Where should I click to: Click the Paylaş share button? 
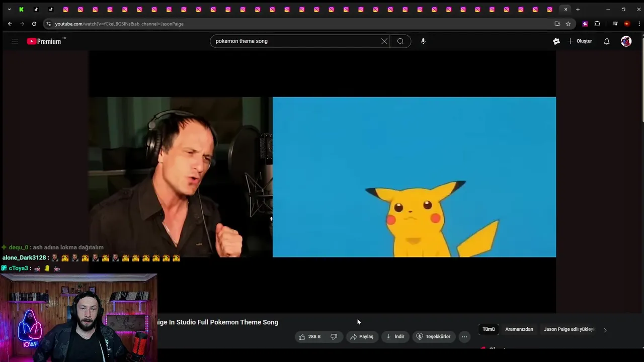click(x=362, y=337)
